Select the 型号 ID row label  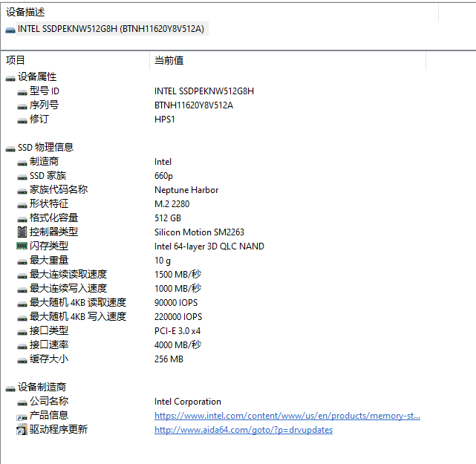pos(45,91)
